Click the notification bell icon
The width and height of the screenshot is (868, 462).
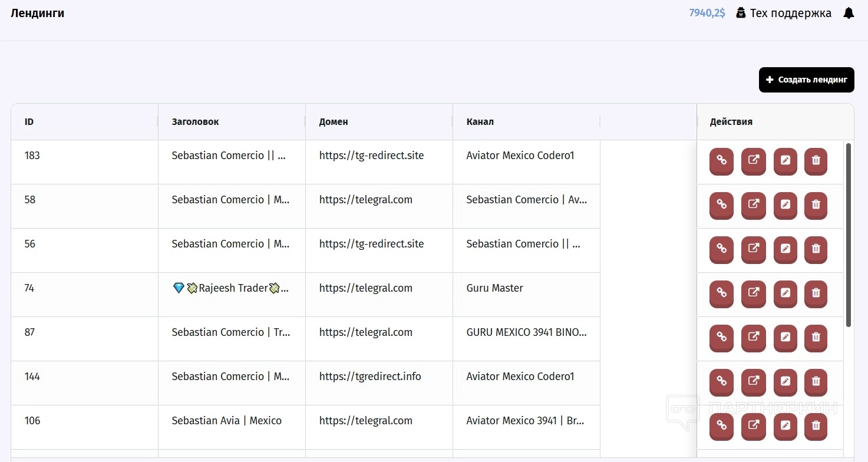[849, 13]
